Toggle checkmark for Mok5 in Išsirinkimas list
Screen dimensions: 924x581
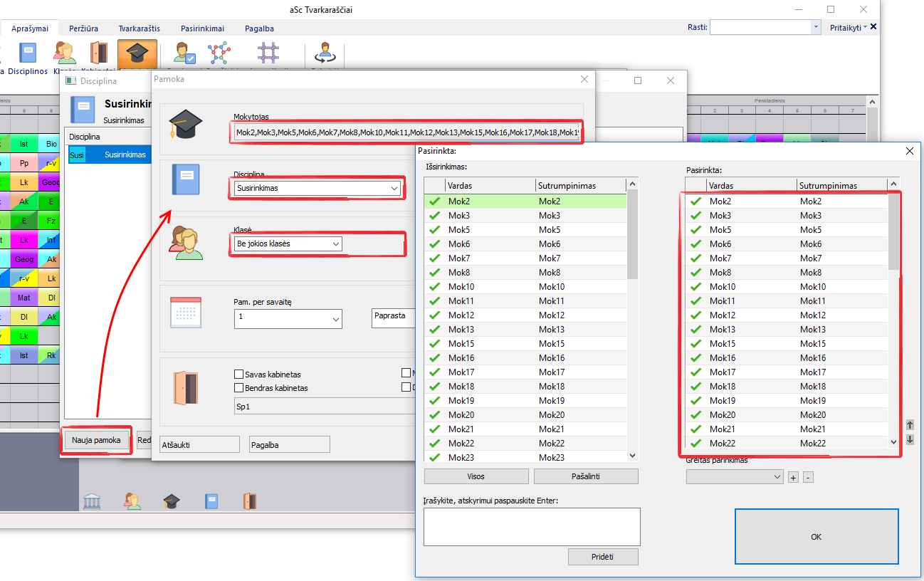[434, 230]
